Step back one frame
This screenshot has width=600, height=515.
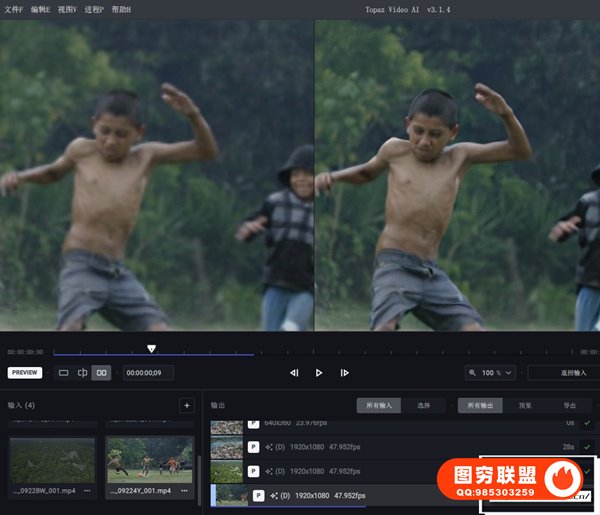click(x=294, y=373)
